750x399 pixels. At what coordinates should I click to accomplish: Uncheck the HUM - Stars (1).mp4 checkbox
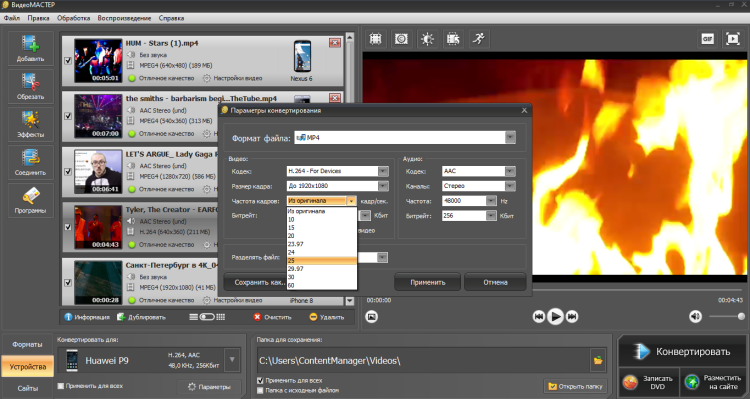tap(68, 61)
